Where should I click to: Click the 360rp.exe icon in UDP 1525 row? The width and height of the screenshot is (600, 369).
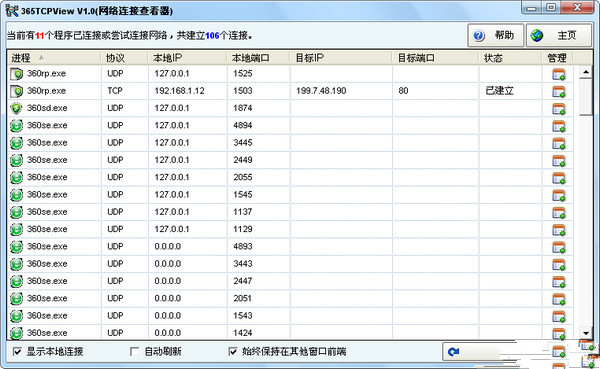[x=16, y=73]
